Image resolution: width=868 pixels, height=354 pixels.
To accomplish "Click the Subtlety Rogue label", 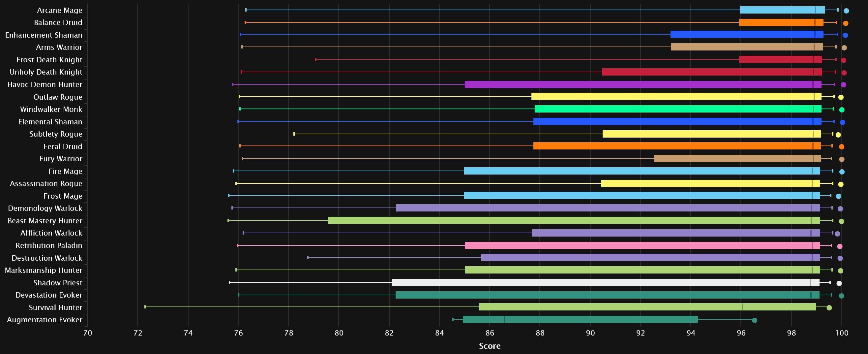I will pos(56,134).
